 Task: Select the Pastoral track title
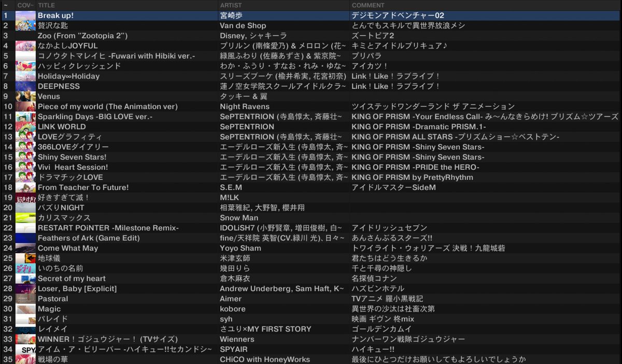(x=53, y=299)
